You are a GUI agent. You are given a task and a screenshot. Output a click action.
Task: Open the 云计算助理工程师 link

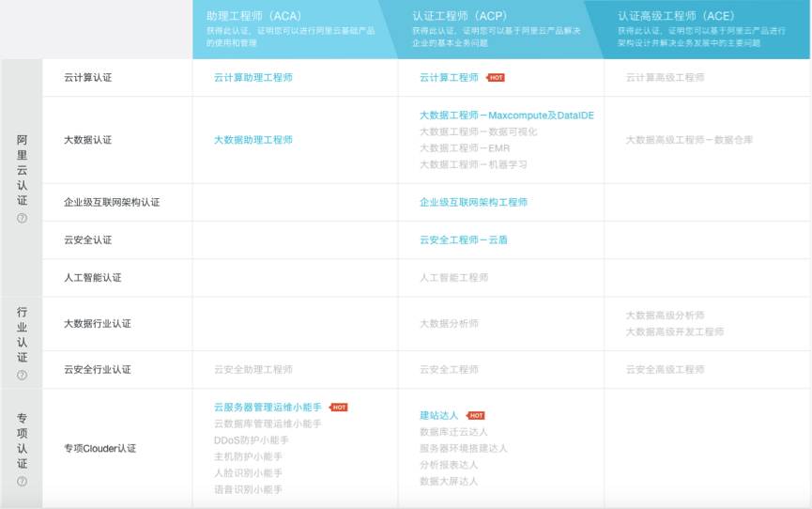click(x=253, y=78)
